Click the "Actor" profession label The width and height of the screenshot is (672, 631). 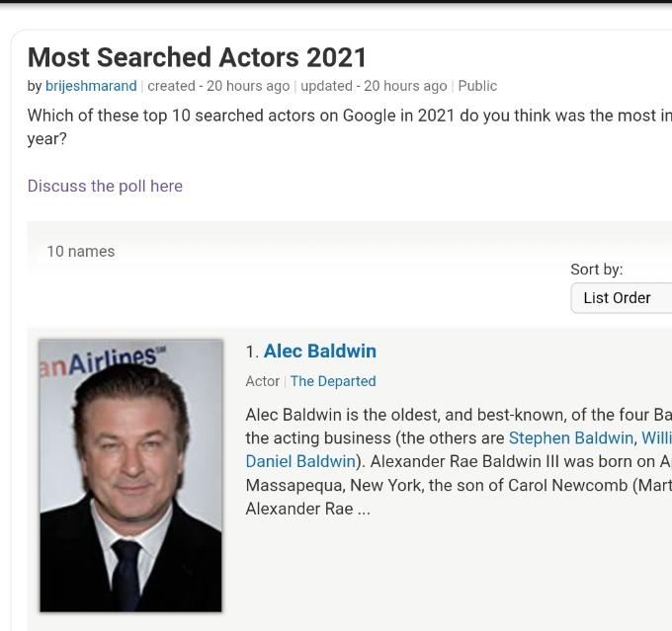262,381
